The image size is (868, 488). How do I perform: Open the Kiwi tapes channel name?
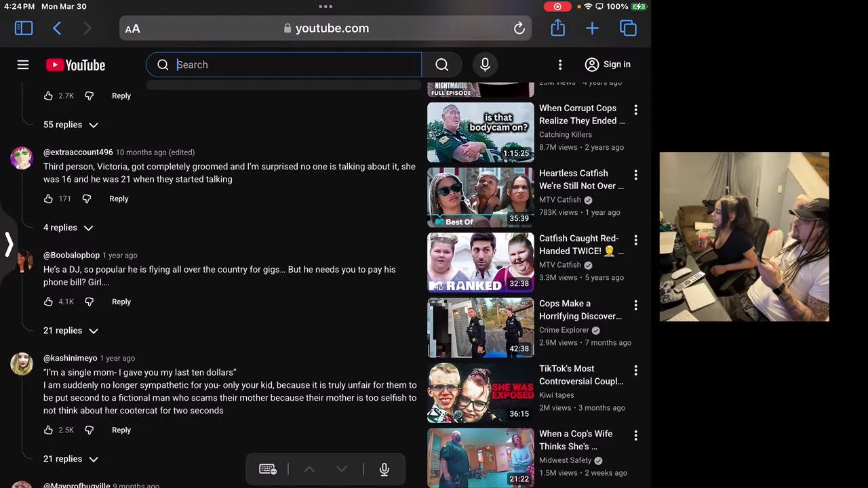(557, 395)
